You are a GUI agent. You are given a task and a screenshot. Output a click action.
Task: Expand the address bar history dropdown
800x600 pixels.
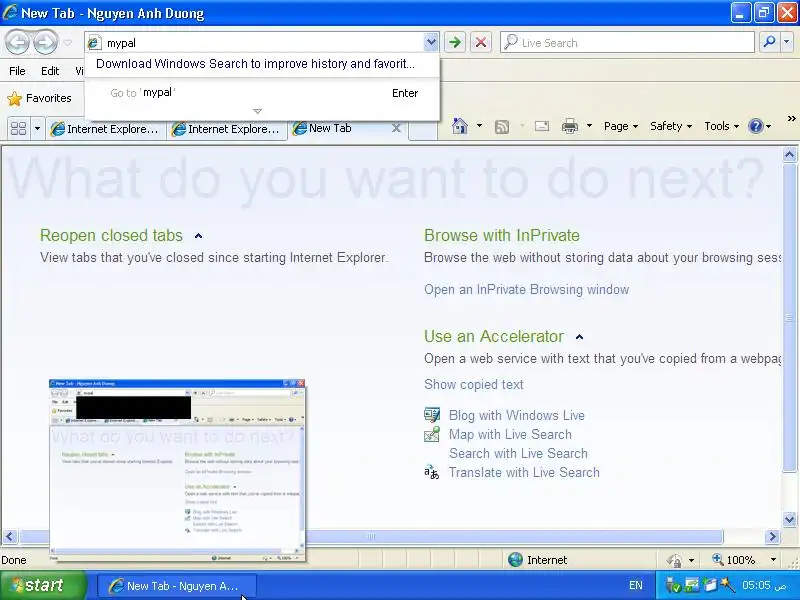pyautogui.click(x=431, y=42)
